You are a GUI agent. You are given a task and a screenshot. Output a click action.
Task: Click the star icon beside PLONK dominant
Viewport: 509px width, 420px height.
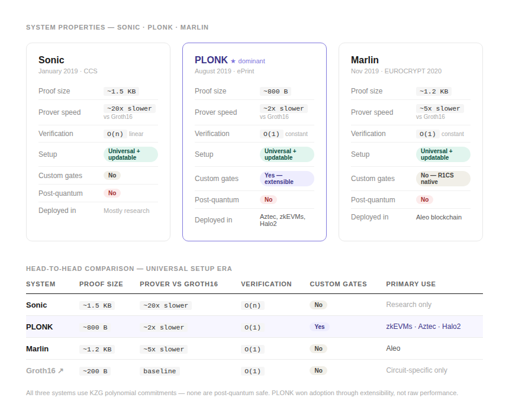tap(233, 61)
